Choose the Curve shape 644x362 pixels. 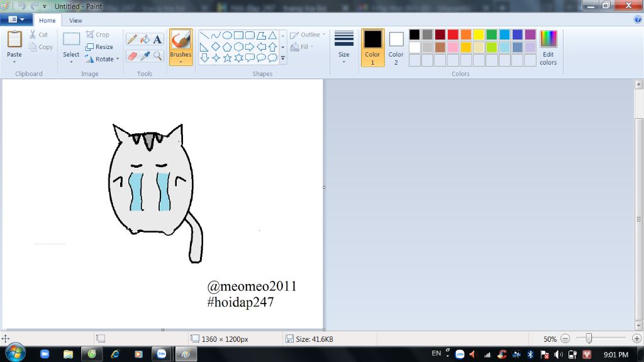coord(216,36)
